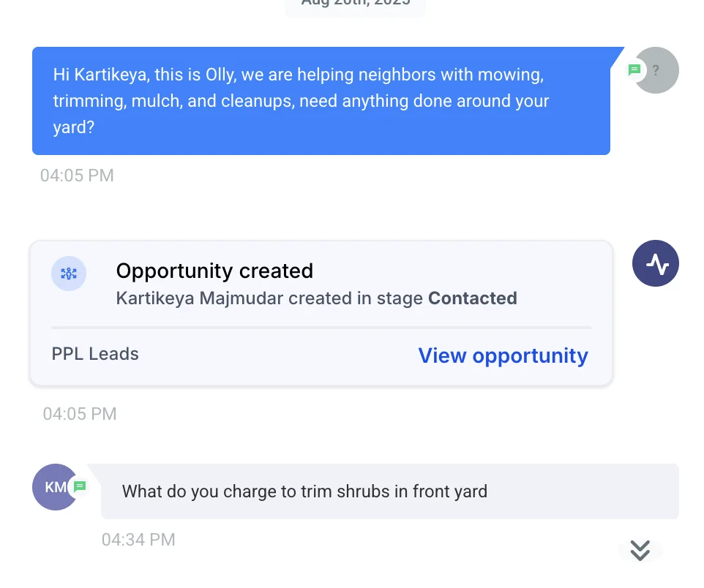The height and width of the screenshot is (588, 704).
Task: Click the 04:34 PM message timestamp
Action: [138, 540]
